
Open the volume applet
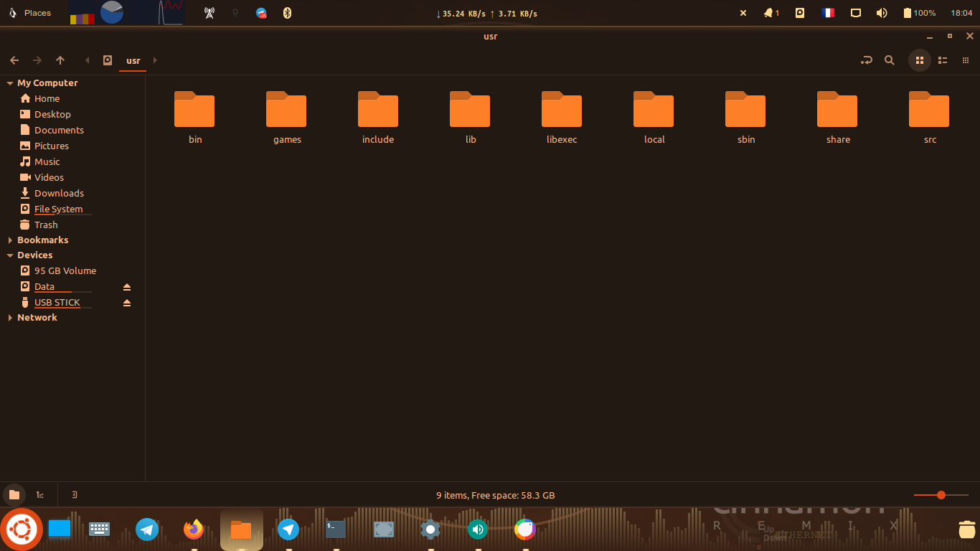pyautogui.click(x=882, y=13)
